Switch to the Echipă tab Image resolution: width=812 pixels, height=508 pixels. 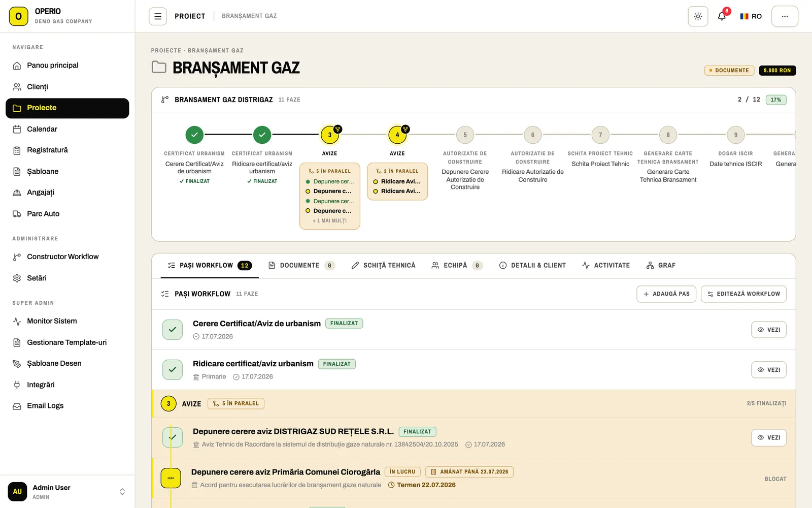click(x=457, y=266)
